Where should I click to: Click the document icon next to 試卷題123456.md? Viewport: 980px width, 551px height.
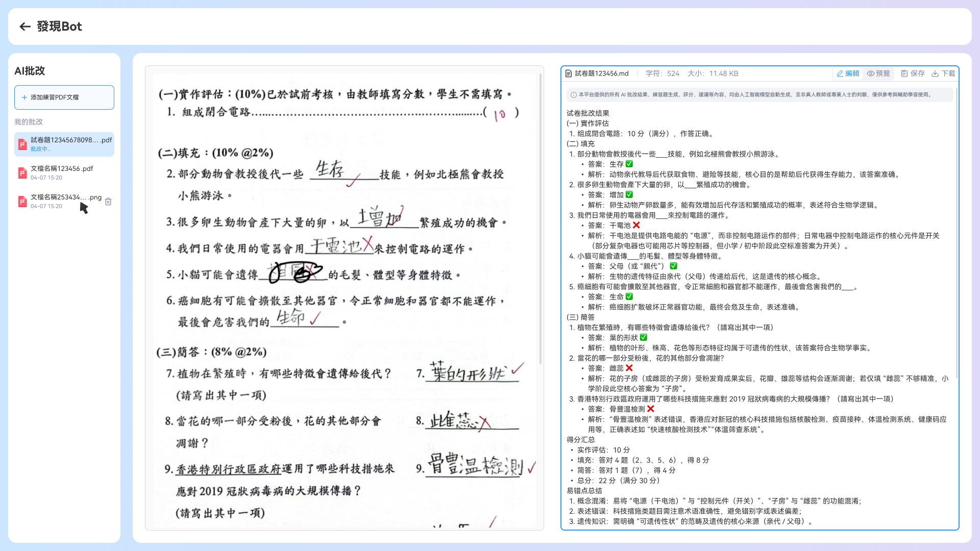click(569, 73)
